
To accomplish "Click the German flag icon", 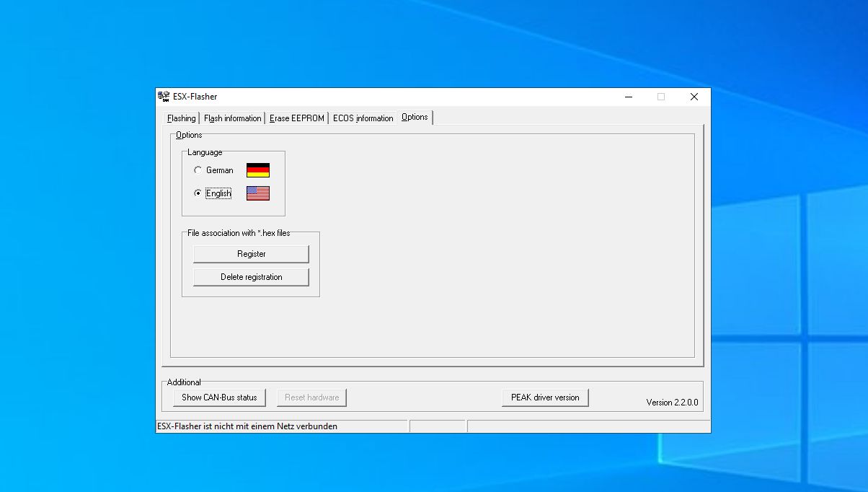I will (x=257, y=170).
